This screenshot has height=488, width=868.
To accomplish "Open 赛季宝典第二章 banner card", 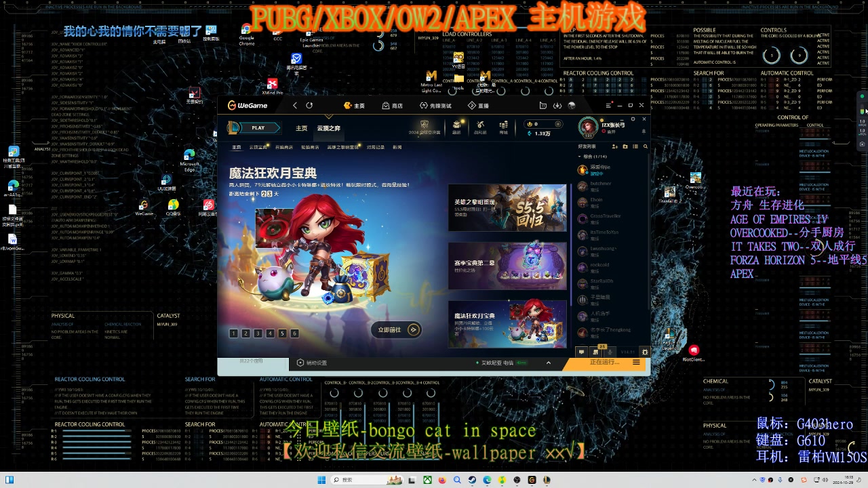I will (507, 266).
